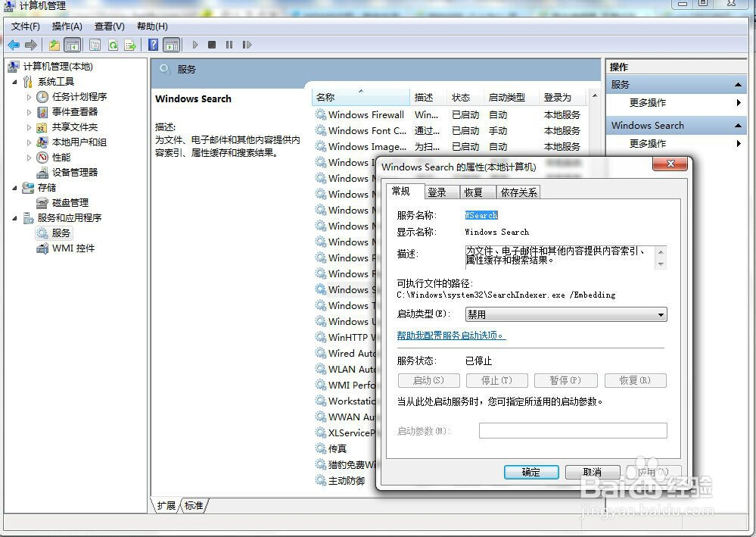
Task: Click the Up one level folder icon
Action: [x=54, y=45]
